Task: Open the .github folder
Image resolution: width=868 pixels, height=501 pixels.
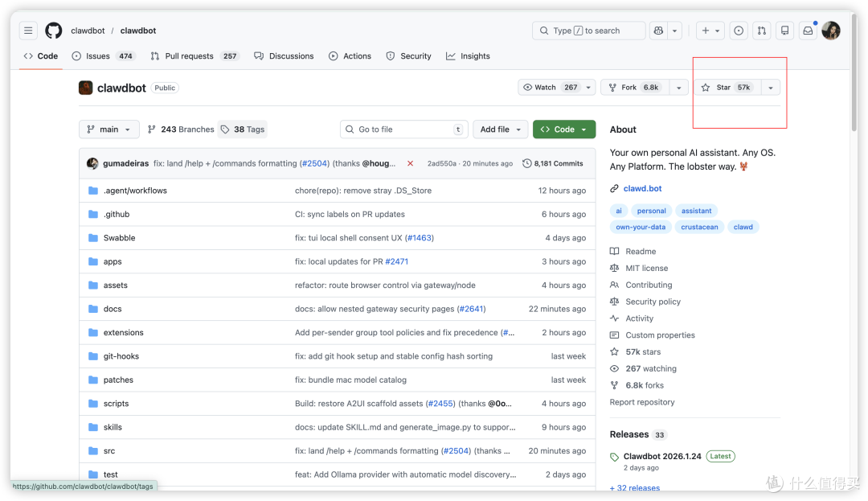Action: 117,214
